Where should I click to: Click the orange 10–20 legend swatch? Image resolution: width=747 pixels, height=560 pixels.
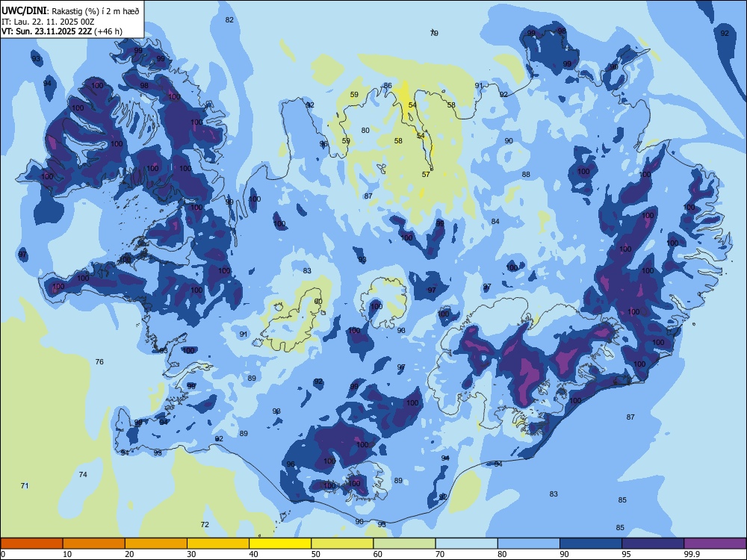(x=94, y=544)
